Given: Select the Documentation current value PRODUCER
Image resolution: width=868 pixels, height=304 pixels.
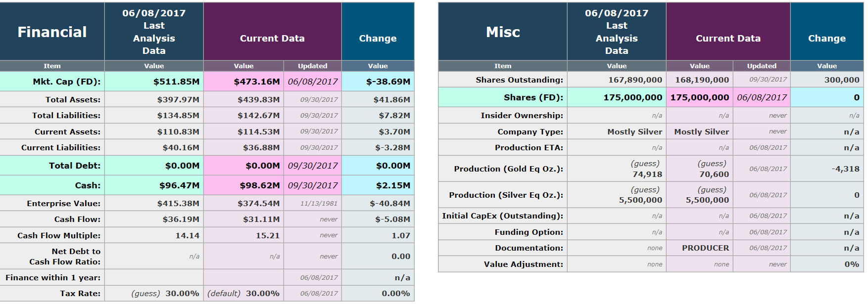Looking at the screenshot, I should [x=705, y=248].
